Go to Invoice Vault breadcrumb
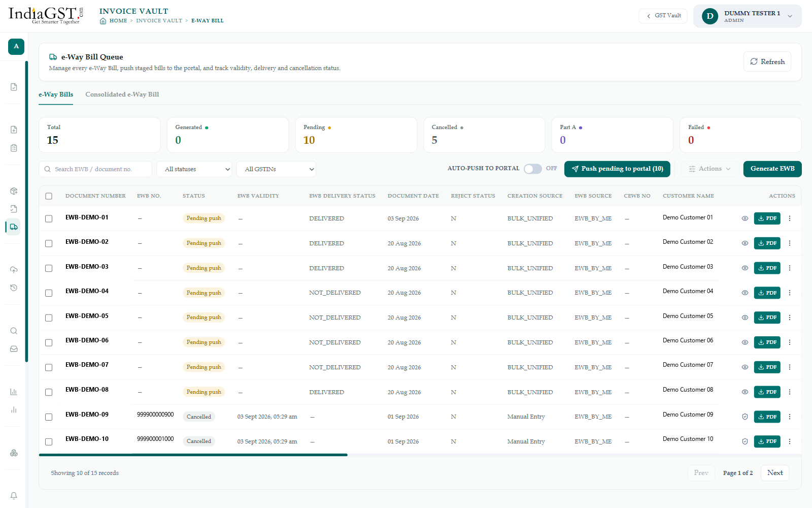 [159, 21]
